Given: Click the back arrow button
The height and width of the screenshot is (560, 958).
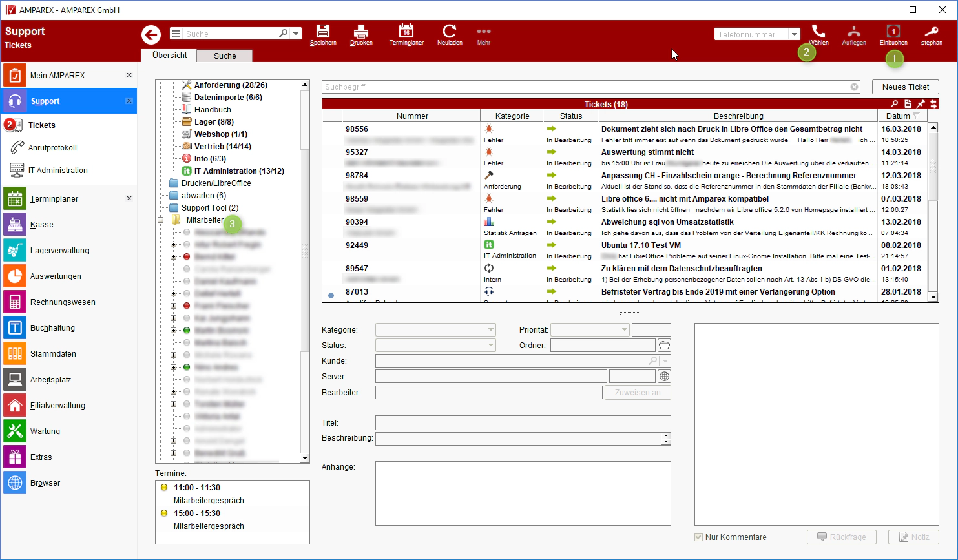Looking at the screenshot, I should pos(151,34).
